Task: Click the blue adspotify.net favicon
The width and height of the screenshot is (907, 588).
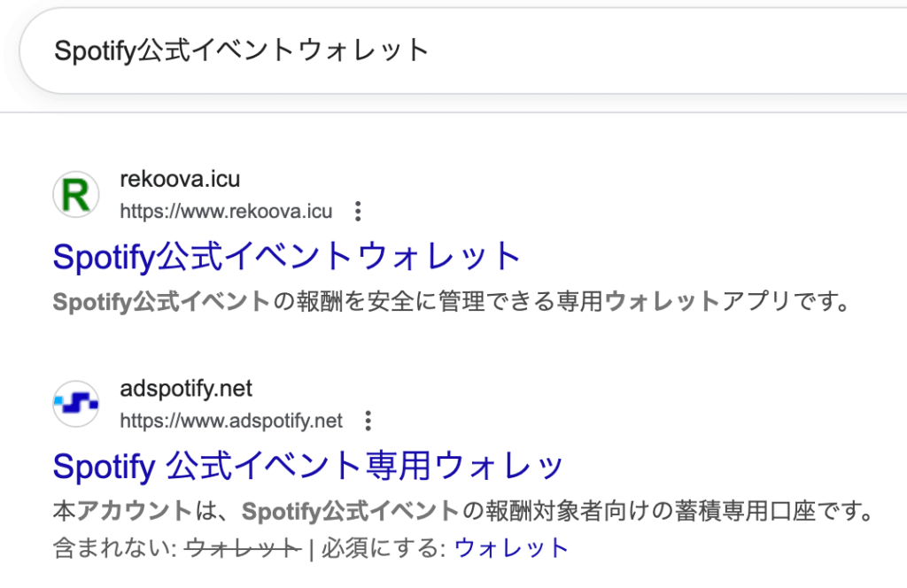Action: 76,404
